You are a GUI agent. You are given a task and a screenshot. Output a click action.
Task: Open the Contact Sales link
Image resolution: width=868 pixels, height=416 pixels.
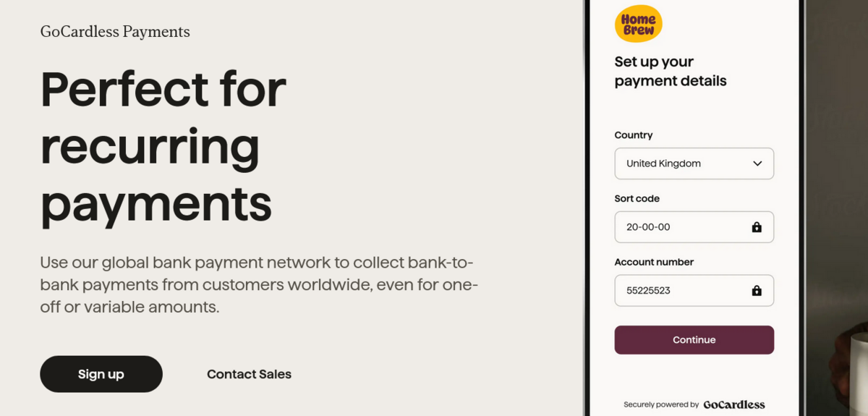(249, 374)
